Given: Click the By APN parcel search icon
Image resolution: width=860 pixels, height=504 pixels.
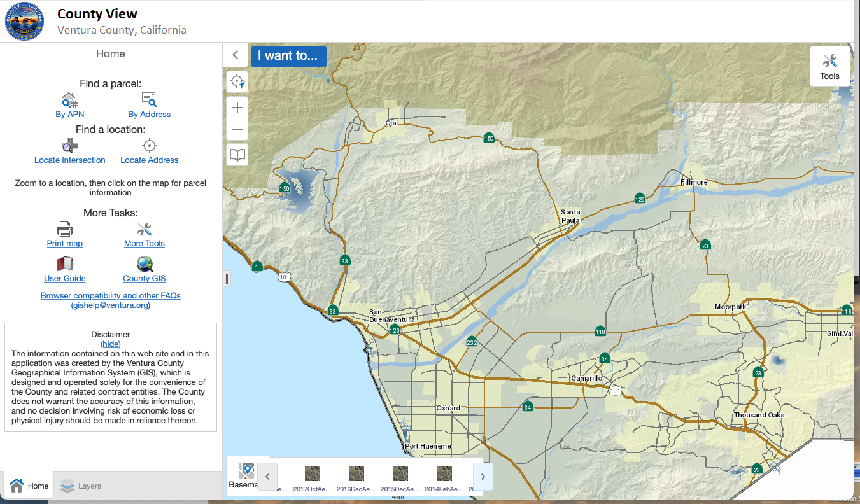Looking at the screenshot, I should click(69, 100).
